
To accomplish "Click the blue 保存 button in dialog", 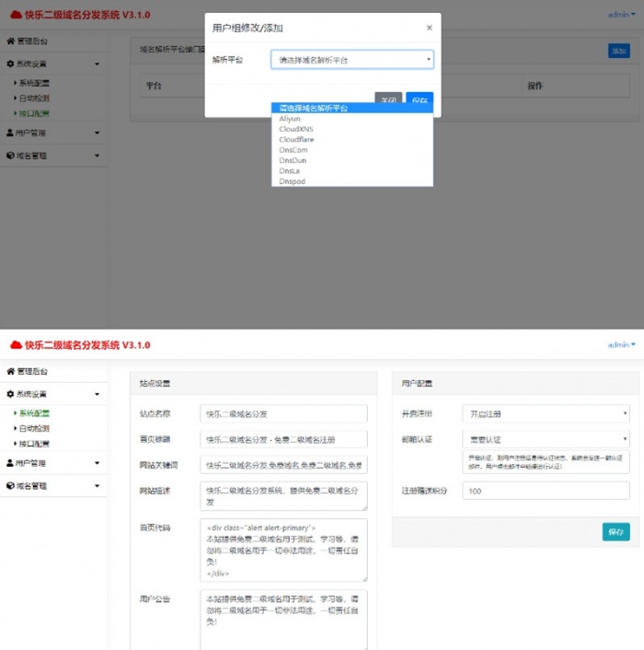I will click(x=420, y=98).
